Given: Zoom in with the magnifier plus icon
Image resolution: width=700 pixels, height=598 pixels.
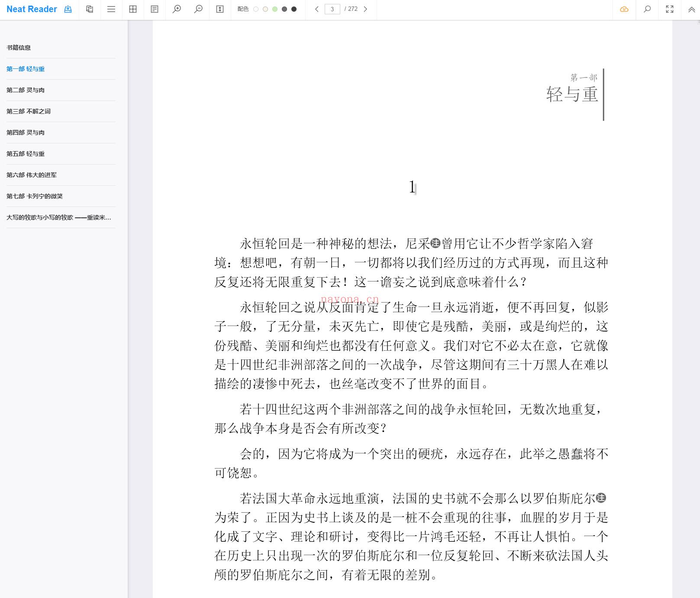Looking at the screenshot, I should [177, 9].
